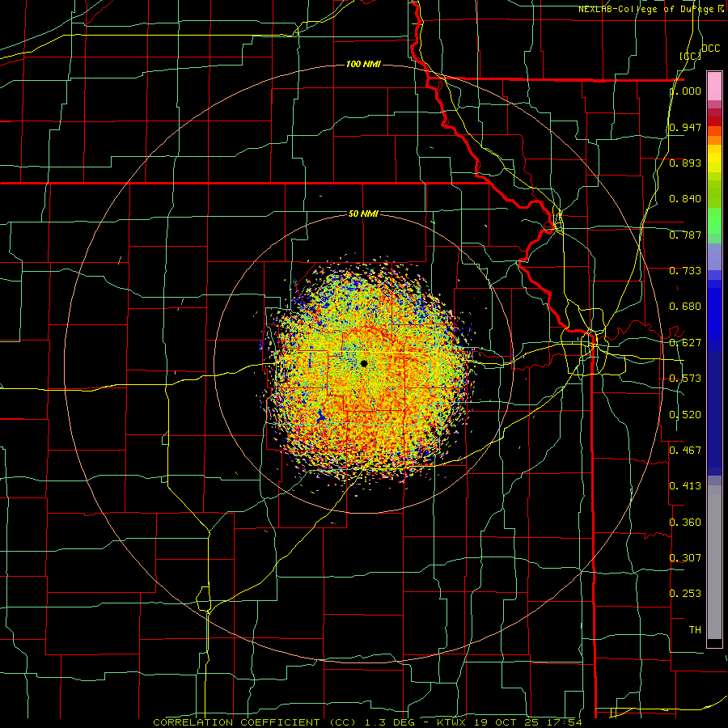Image resolution: width=728 pixels, height=728 pixels.
Task: Click the "50 NMI" range ring label
Action: [363, 214]
